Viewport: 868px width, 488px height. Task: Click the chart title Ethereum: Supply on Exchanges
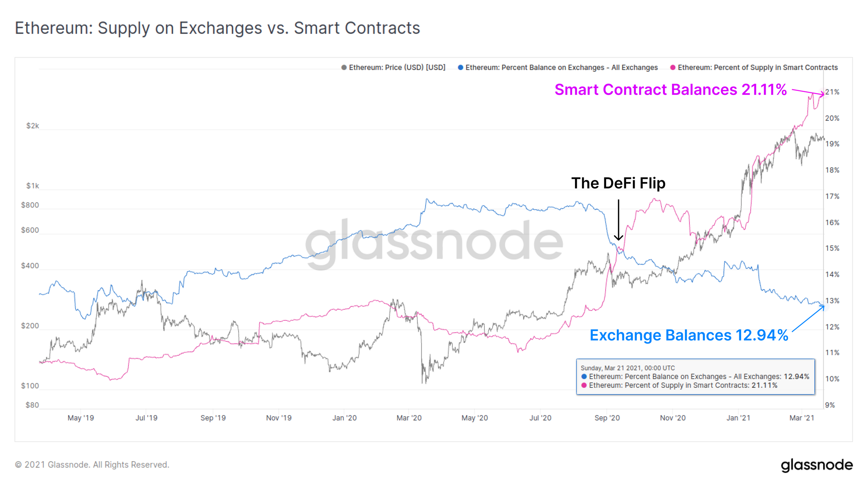point(217,28)
